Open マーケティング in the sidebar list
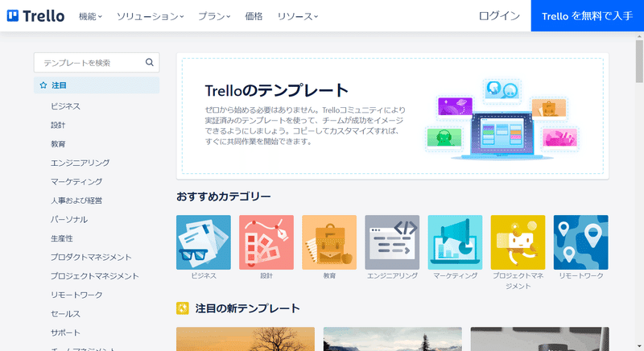Viewport: 644px width, 351px height. click(x=76, y=182)
